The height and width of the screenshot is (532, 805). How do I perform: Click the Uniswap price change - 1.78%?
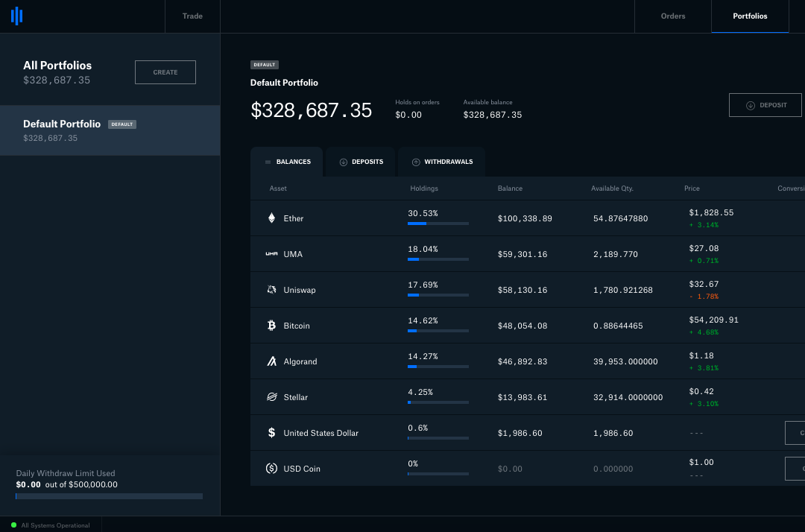704,297
